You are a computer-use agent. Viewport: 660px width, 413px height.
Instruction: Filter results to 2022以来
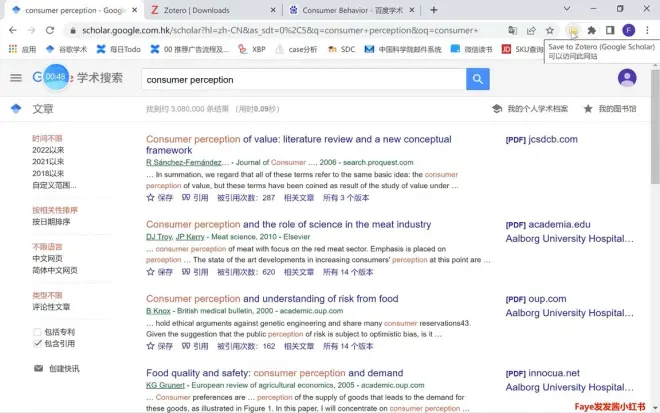(48, 150)
